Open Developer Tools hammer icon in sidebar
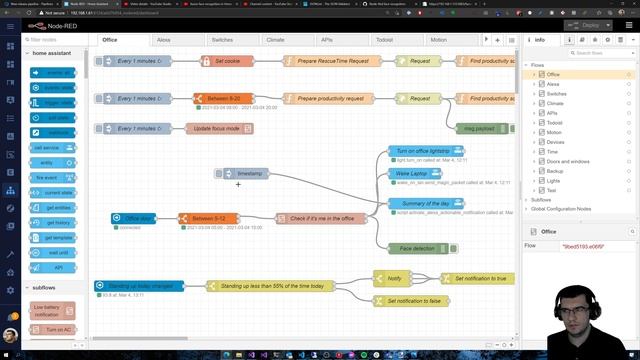The width and height of the screenshot is (640, 360). pyautogui.click(x=11, y=254)
